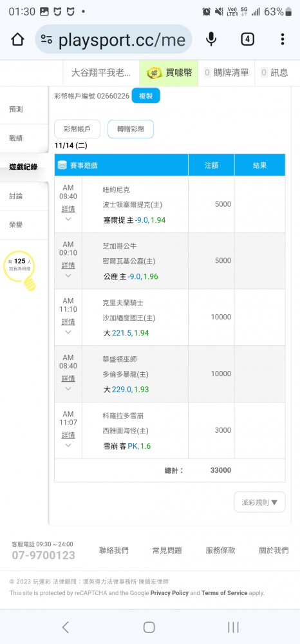Tap the lightbulb 125 followers badge
Image resolution: width=300 pixels, height=644 pixels.
tap(21, 270)
